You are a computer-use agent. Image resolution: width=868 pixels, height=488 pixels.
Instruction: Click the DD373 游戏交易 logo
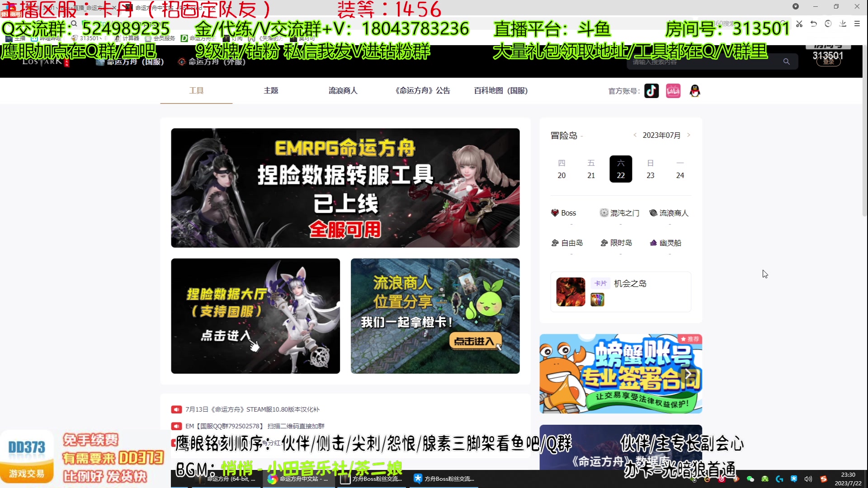pos(27,458)
